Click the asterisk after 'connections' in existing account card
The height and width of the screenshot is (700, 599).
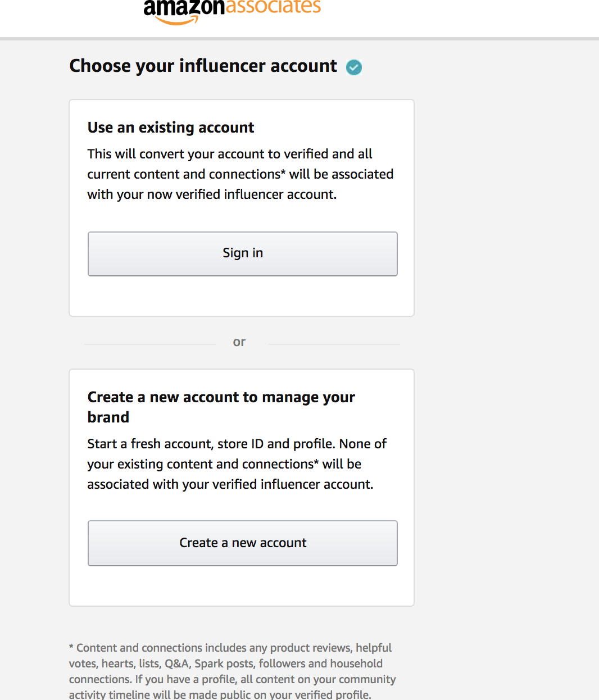coord(283,172)
